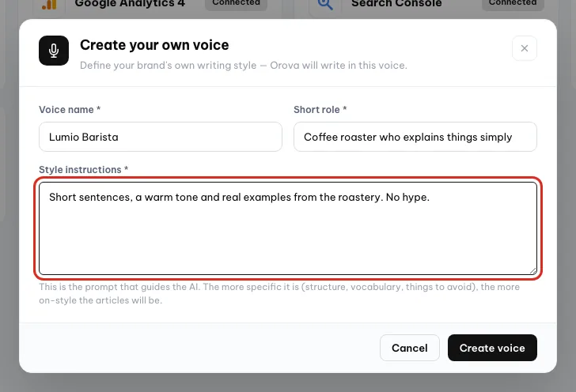This screenshot has height=392, width=576.
Task: Click the Search Console title text
Action: [x=396, y=4]
